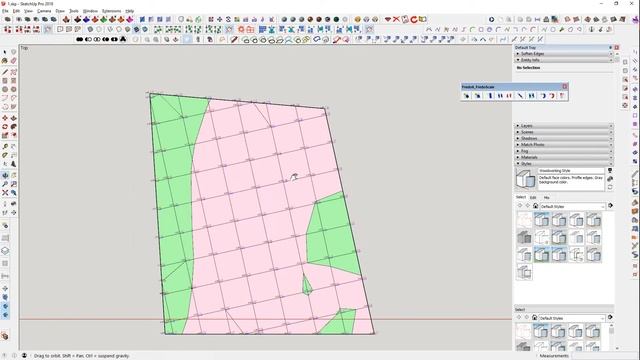
Task: Activate the Line pencil tool
Action: click(x=5, y=72)
